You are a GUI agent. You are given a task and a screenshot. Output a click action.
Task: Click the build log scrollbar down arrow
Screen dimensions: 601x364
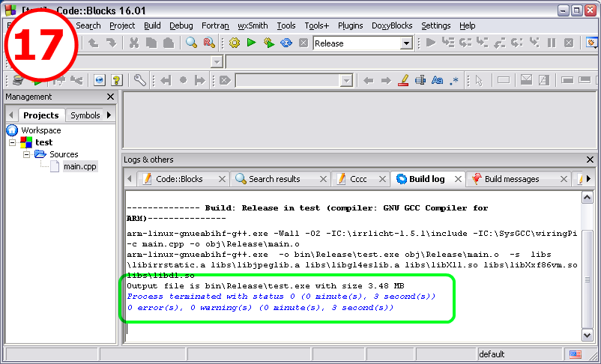[x=588, y=335]
